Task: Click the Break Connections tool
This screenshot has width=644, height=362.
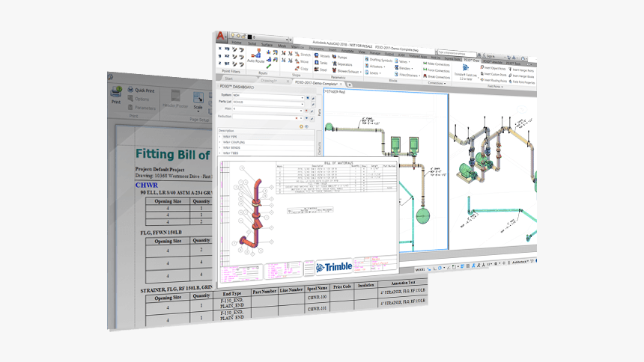Action: [437, 76]
